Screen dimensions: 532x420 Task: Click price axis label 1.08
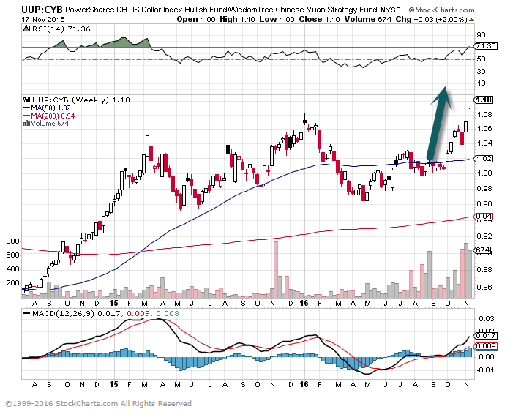pyautogui.click(x=484, y=115)
